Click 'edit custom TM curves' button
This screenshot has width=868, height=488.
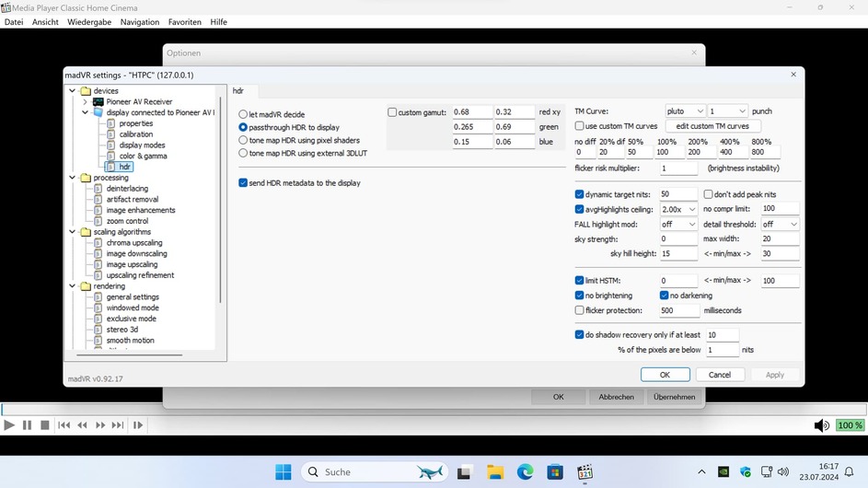[x=712, y=126]
